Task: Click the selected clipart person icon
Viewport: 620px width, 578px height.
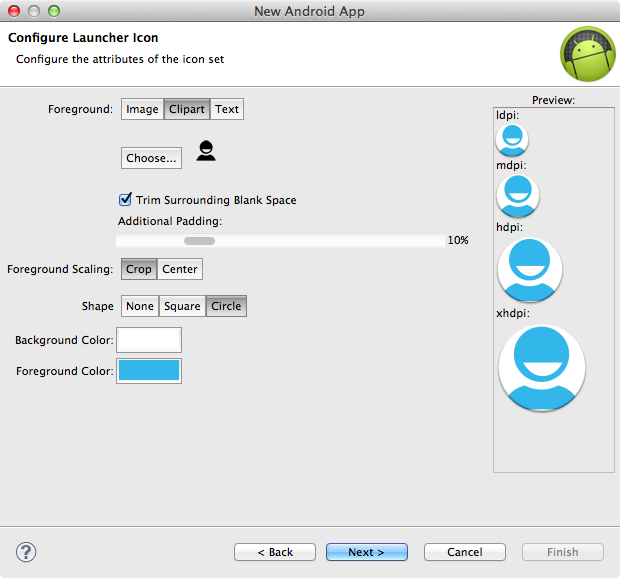Action: point(206,152)
